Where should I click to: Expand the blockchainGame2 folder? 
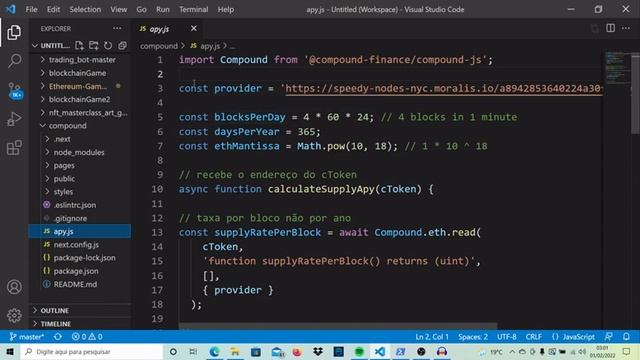(80, 99)
